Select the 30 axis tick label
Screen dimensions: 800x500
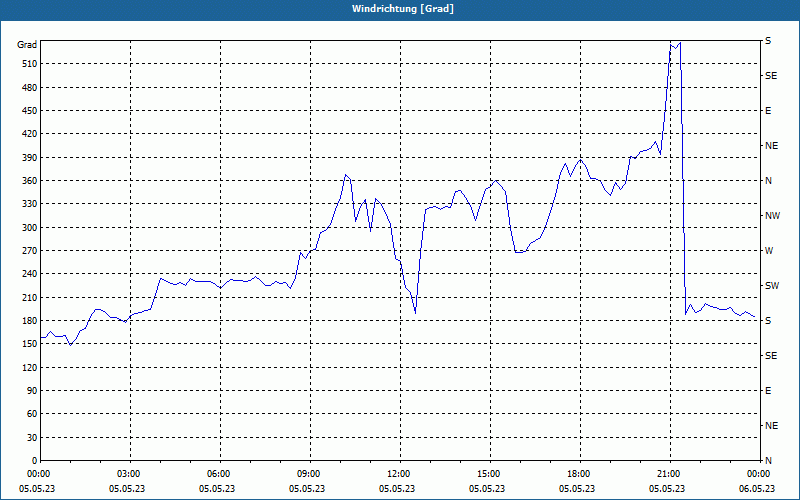[x=32, y=438]
